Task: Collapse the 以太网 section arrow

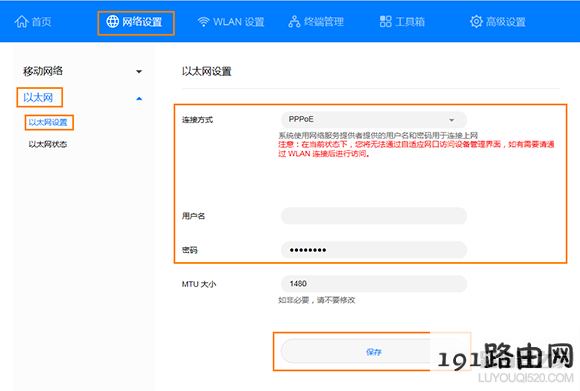Action: (x=139, y=98)
